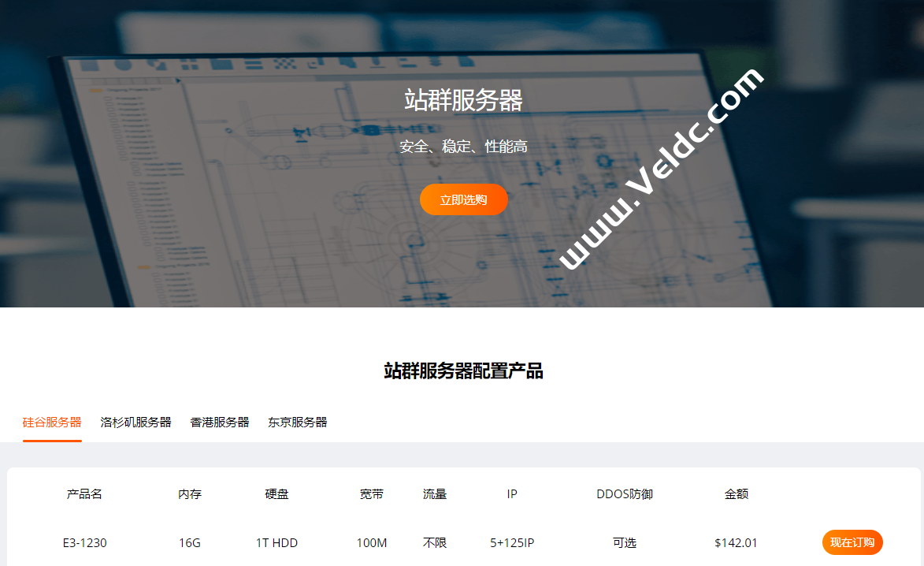
Task: Select the 东京服务器 tab
Action: click(298, 423)
